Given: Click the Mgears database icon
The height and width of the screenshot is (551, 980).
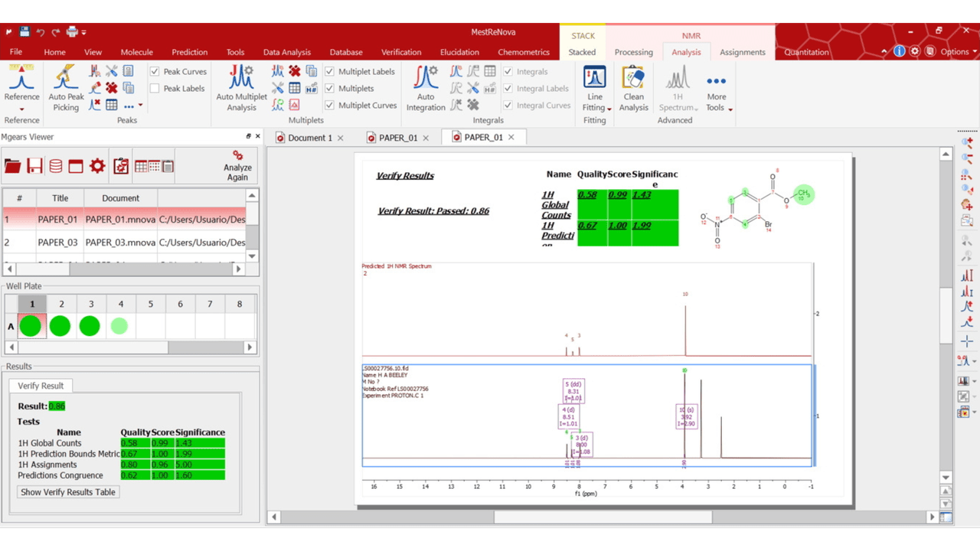Looking at the screenshot, I should (55, 166).
